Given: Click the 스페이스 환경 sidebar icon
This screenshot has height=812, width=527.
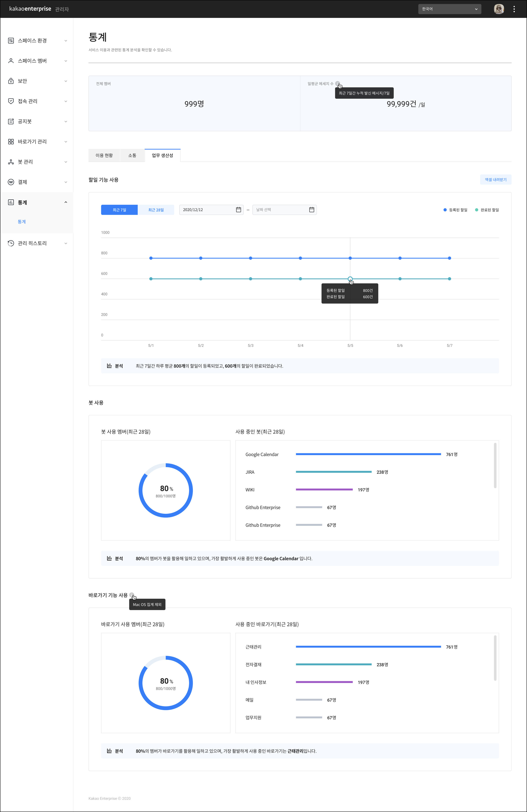Looking at the screenshot, I should pos(11,41).
